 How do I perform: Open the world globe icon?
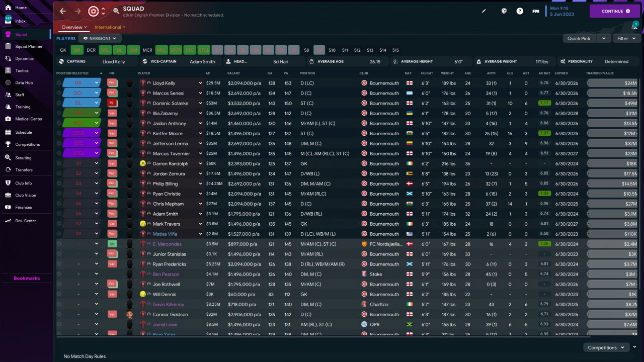[504, 11]
